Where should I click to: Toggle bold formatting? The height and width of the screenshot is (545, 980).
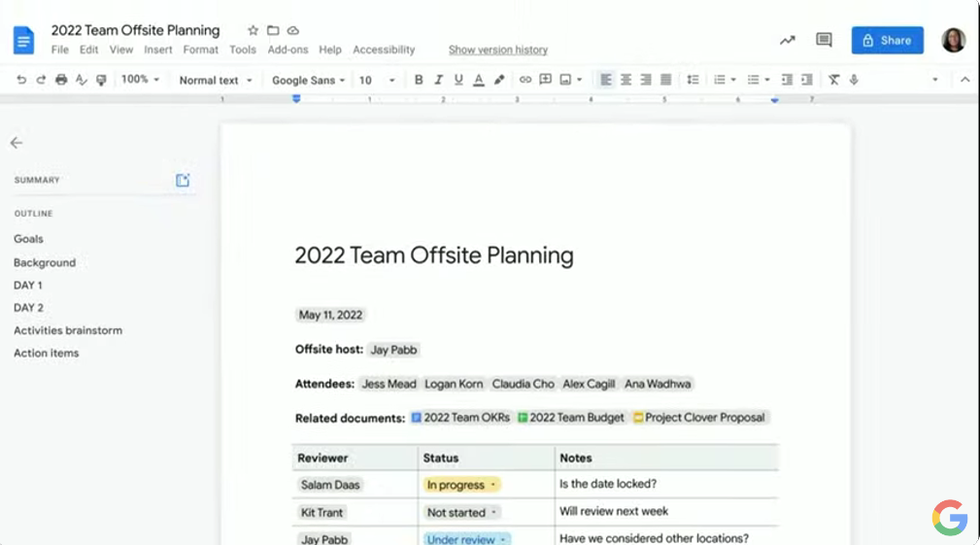click(x=419, y=80)
